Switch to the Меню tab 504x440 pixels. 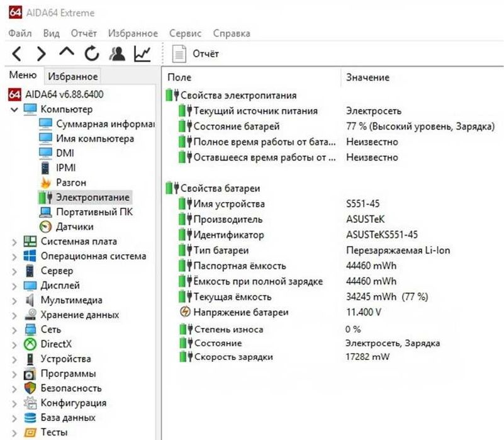23,76
